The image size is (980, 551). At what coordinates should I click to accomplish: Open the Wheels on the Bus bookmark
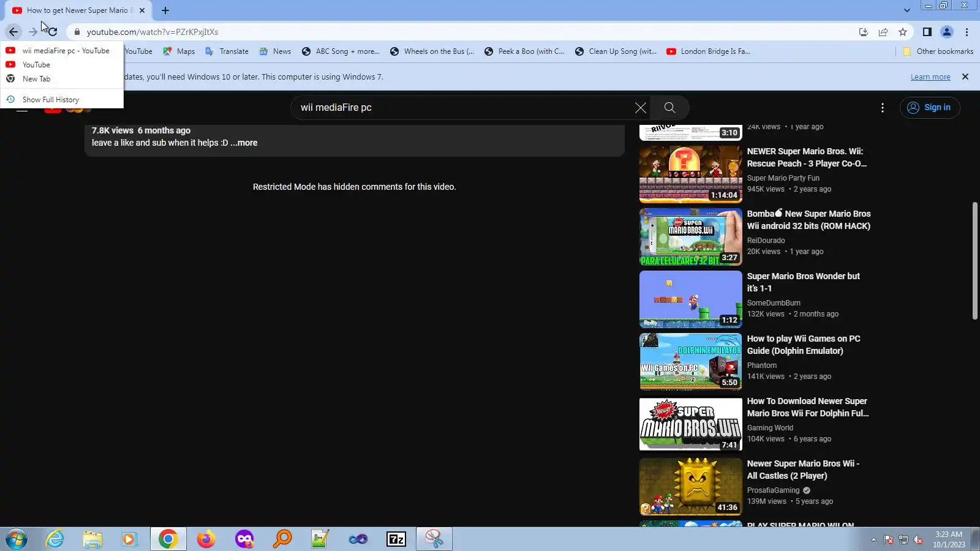432,51
